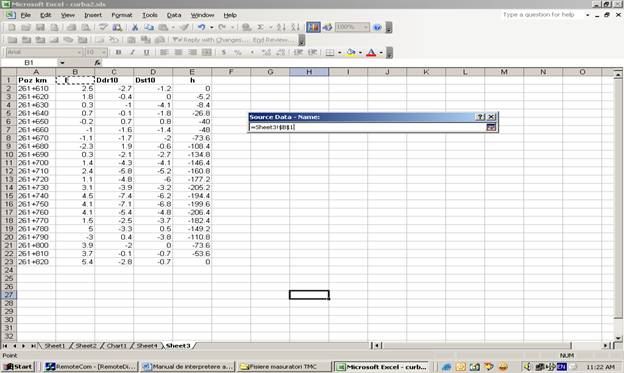Click the Source Data Name input field

pyautogui.click(x=367, y=127)
